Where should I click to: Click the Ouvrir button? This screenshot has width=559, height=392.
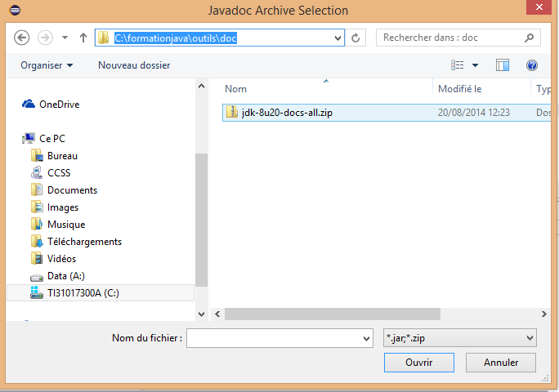pyautogui.click(x=419, y=363)
